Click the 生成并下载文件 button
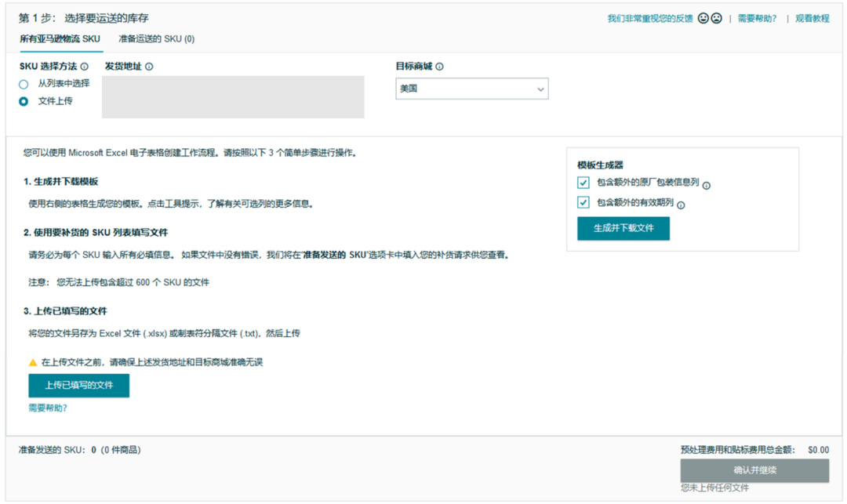 (x=623, y=227)
